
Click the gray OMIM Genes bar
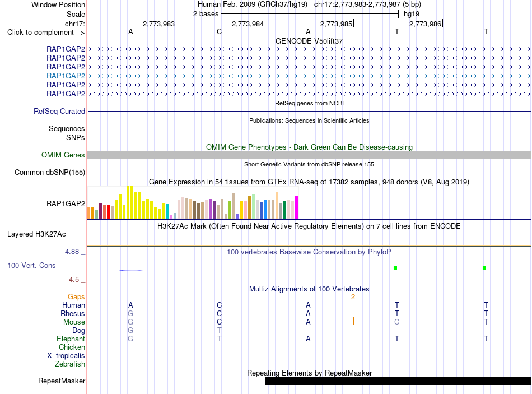coord(310,155)
